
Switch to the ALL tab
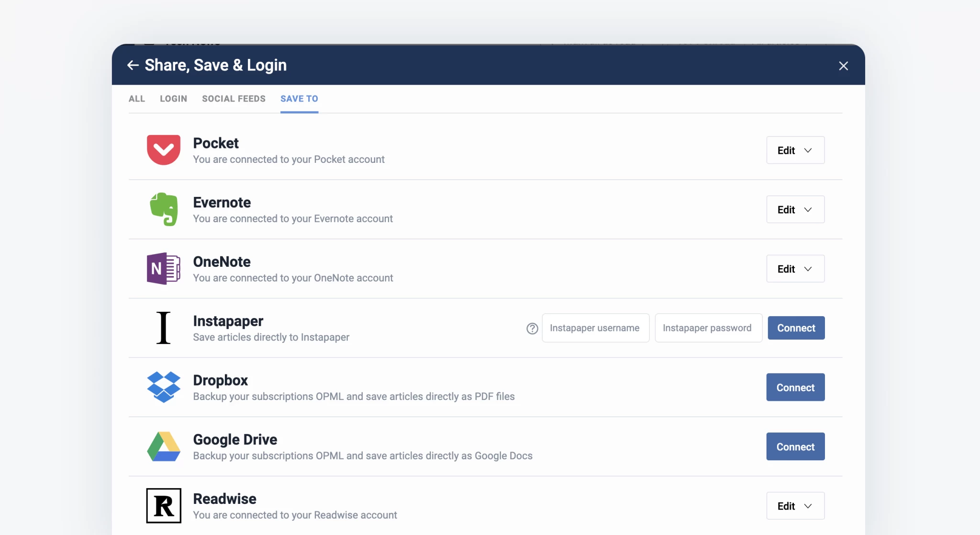tap(136, 99)
